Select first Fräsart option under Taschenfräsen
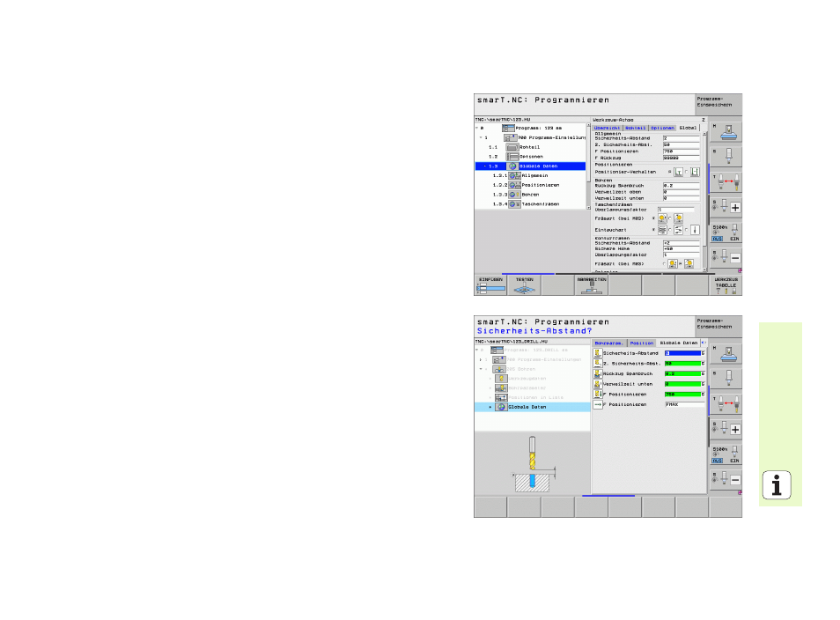840x620 pixels. [662, 218]
